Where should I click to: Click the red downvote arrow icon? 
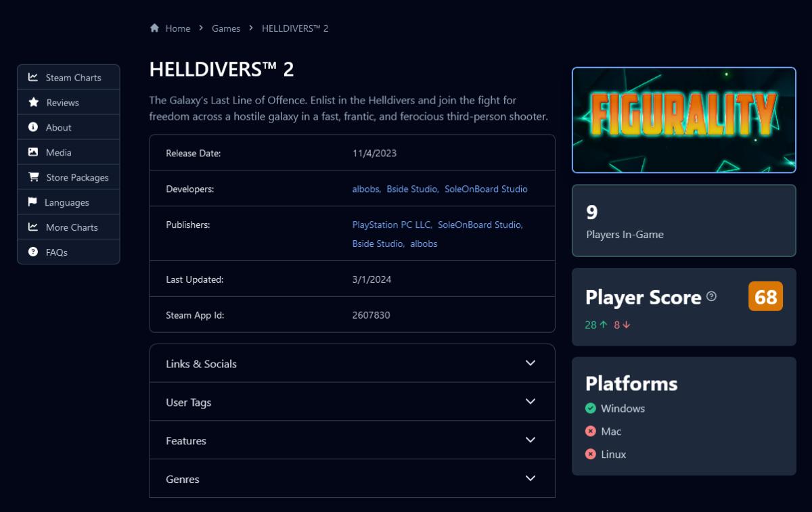tap(627, 325)
